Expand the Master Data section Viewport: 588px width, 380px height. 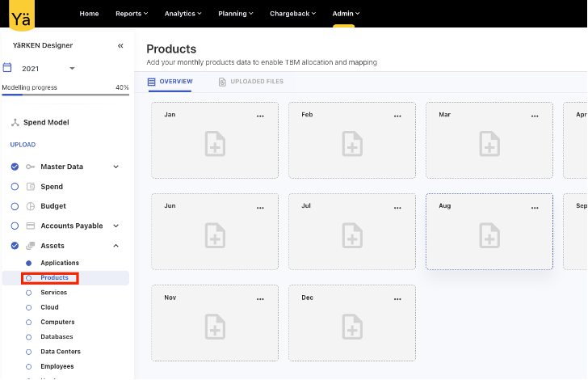(115, 167)
